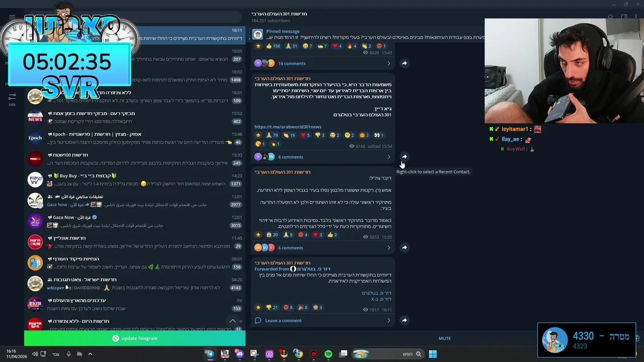Viewport: 644px width, 362px height.
Task: Click the star reaction on the first post
Action: pos(259,46)
